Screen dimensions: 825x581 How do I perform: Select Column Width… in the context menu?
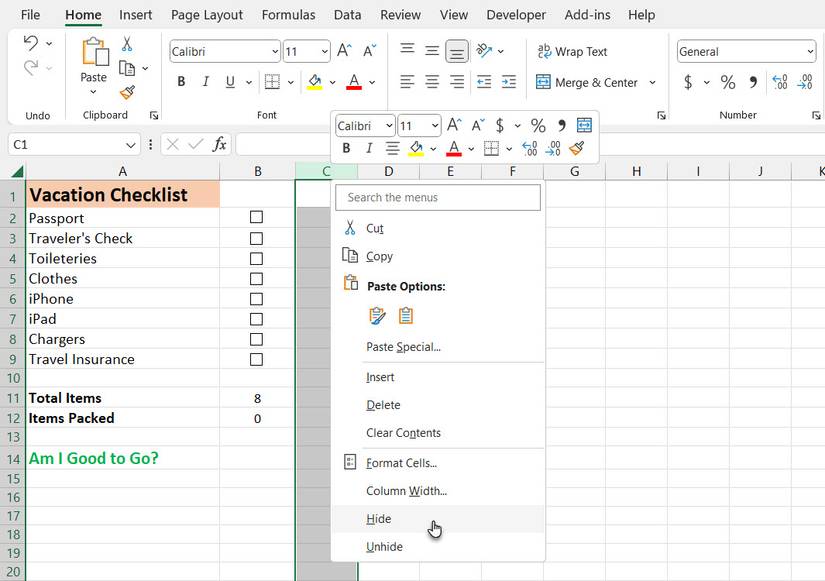tap(439, 491)
